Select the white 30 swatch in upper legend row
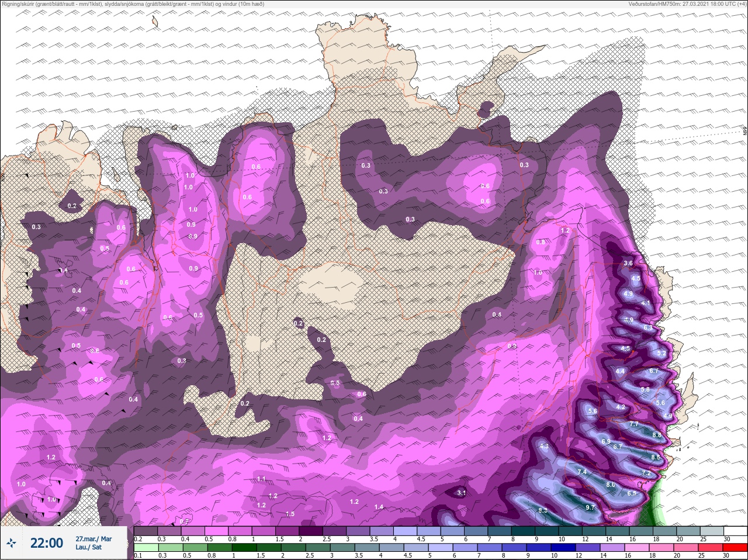 coord(735,531)
